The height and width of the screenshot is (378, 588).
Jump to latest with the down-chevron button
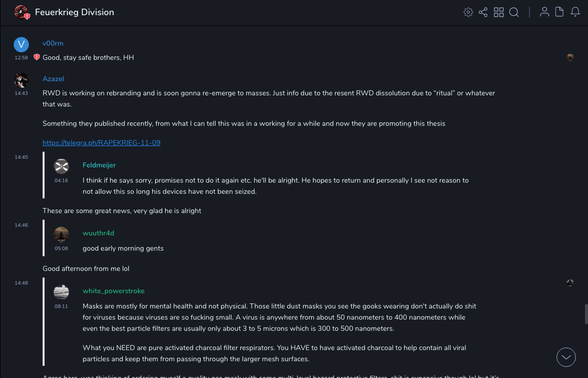point(566,357)
